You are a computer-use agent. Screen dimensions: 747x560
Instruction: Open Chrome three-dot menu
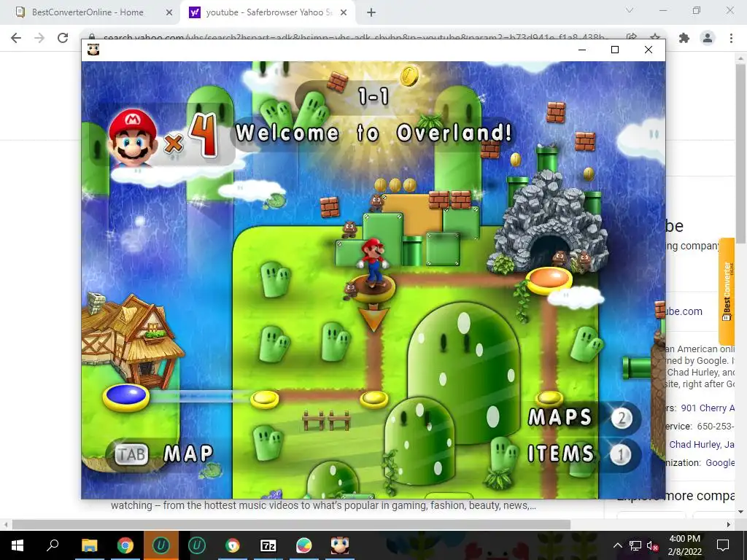point(731,38)
